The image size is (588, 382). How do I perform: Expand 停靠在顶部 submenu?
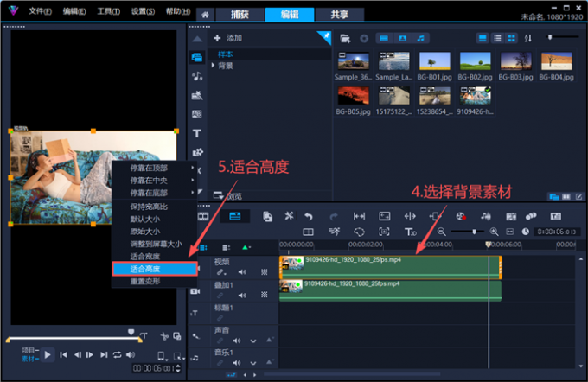pyautogui.click(x=192, y=168)
